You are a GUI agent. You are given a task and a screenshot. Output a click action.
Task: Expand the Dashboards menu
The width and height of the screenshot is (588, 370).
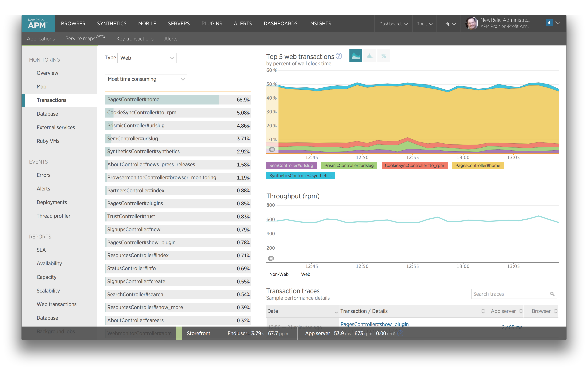[393, 24]
